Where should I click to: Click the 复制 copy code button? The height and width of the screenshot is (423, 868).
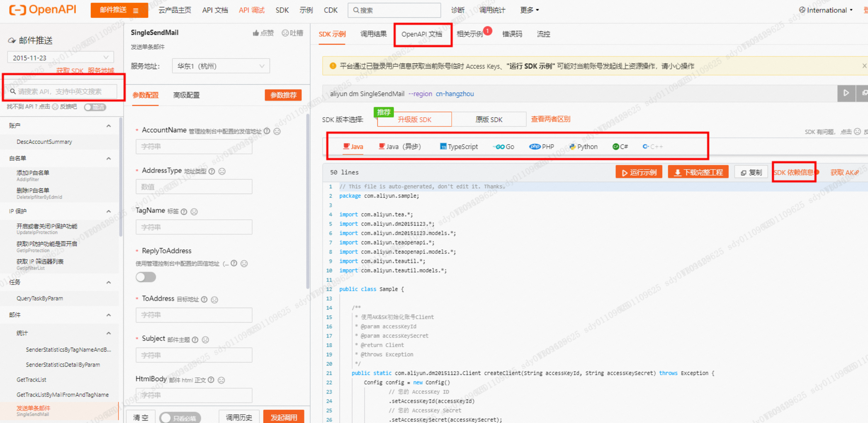pyautogui.click(x=751, y=172)
